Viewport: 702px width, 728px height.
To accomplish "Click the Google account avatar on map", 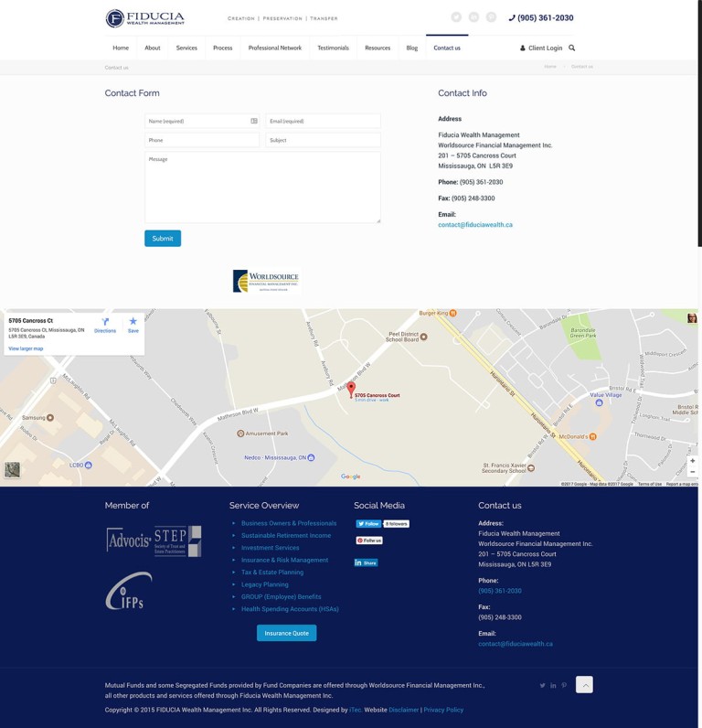I will (x=692, y=318).
